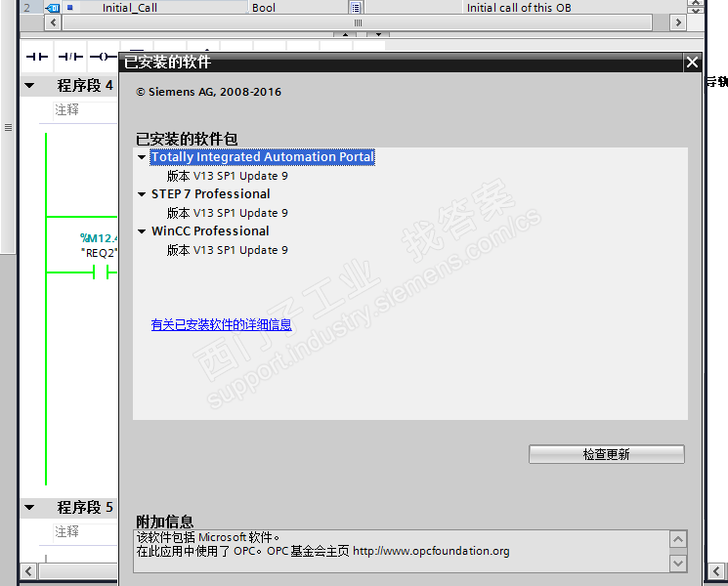
Task: Click the 检查更新 (check updates) button
Action: coord(607,454)
